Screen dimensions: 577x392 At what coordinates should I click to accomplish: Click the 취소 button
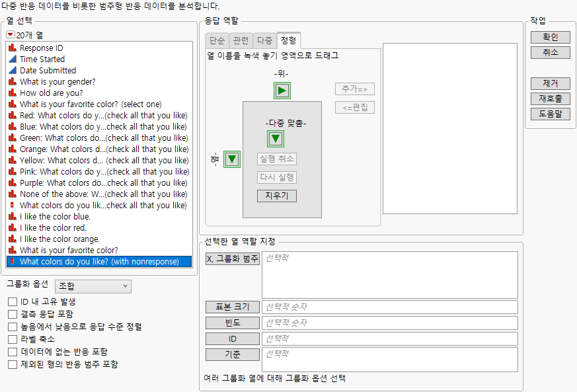tap(550, 53)
